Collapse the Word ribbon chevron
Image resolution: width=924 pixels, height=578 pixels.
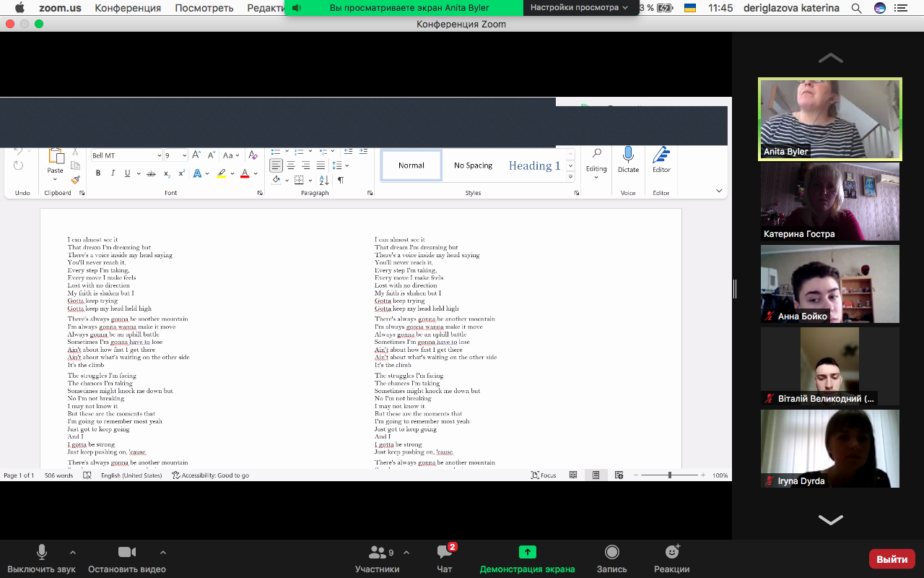(719, 191)
